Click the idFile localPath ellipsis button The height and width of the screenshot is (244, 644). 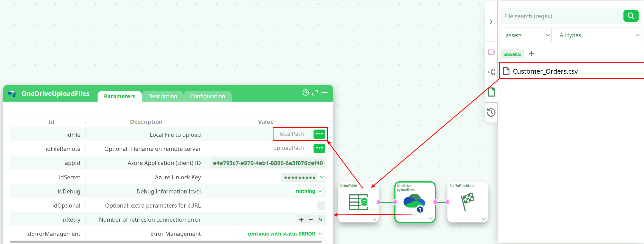click(319, 134)
